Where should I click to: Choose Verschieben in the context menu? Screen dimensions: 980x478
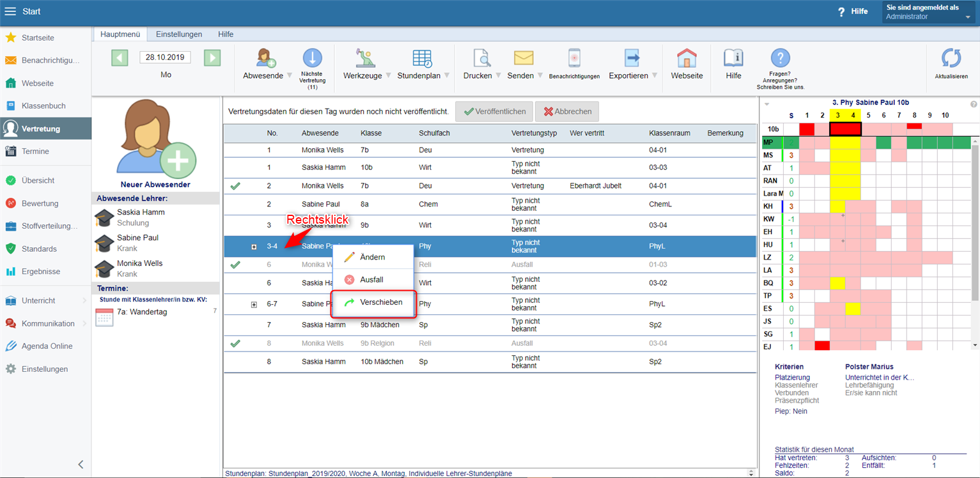(x=380, y=302)
